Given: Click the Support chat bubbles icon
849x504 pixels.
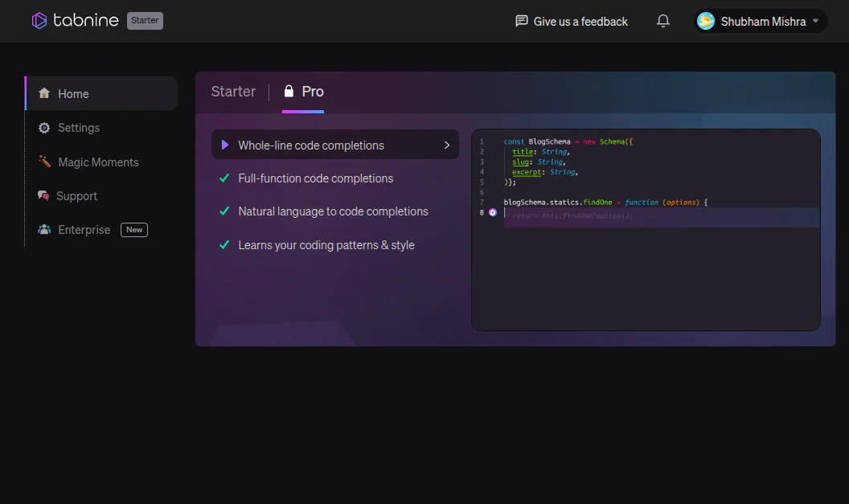Looking at the screenshot, I should click(43, 195).
